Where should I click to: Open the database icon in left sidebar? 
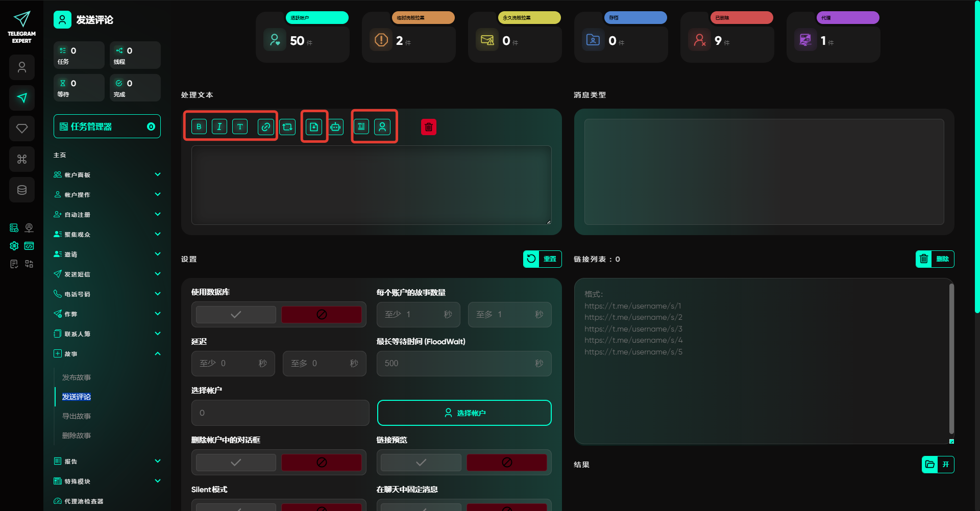[x=22, y=190]
